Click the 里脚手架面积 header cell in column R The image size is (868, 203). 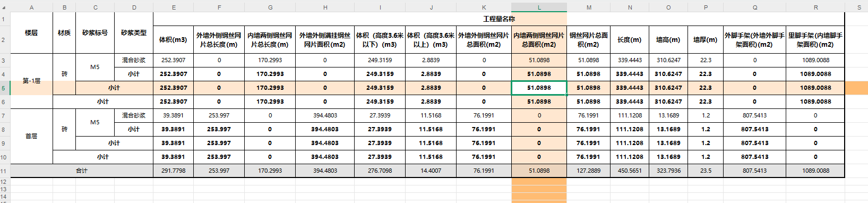coord(815,40)
